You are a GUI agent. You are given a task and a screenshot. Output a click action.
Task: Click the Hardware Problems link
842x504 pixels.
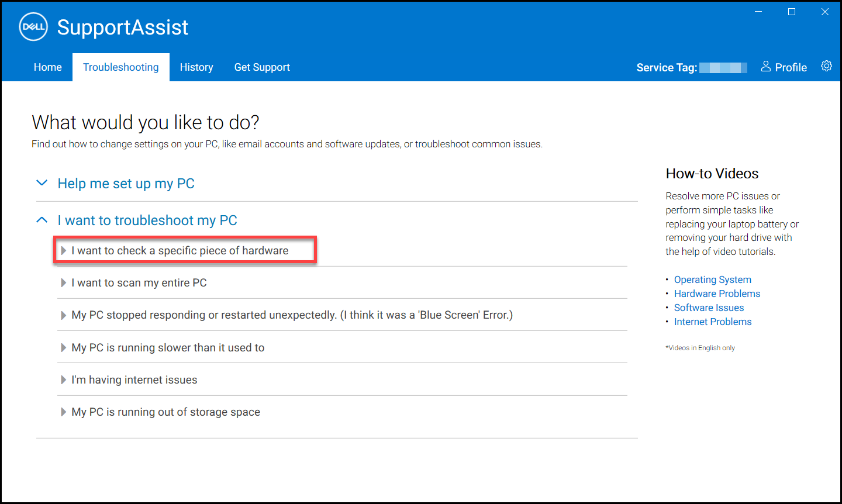(717, 294)
